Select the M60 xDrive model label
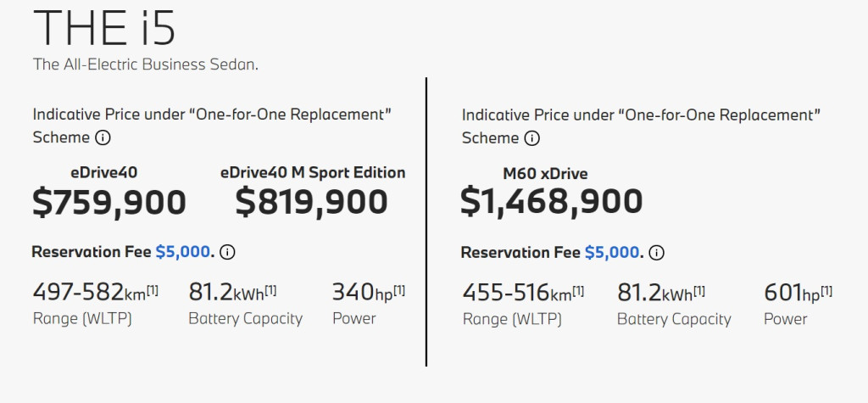Viewport: 868px width, 403px height. coord(545,174)
